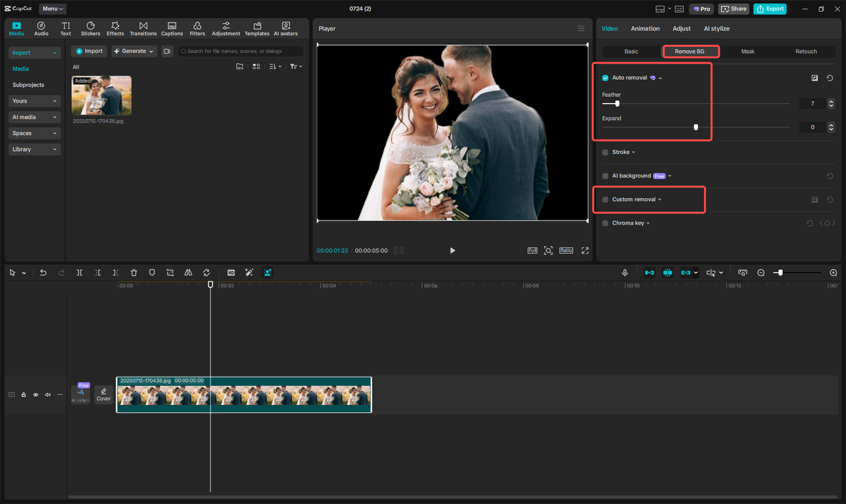Enable the Chroma key option
This screenshot has height=504, width=846.
[605, 223]
